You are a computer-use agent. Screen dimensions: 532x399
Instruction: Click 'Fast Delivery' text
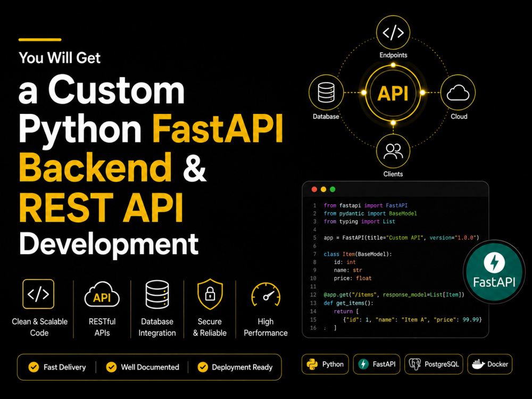coord(64,367)
